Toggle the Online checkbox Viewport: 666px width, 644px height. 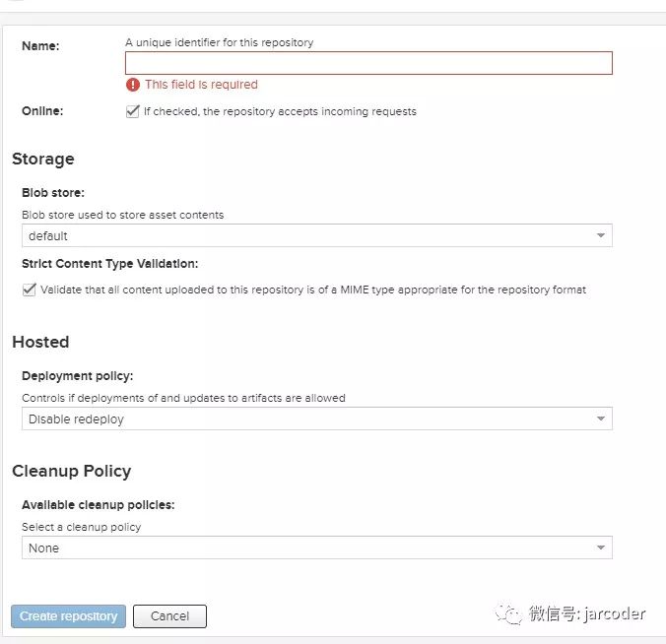[133, 111]
